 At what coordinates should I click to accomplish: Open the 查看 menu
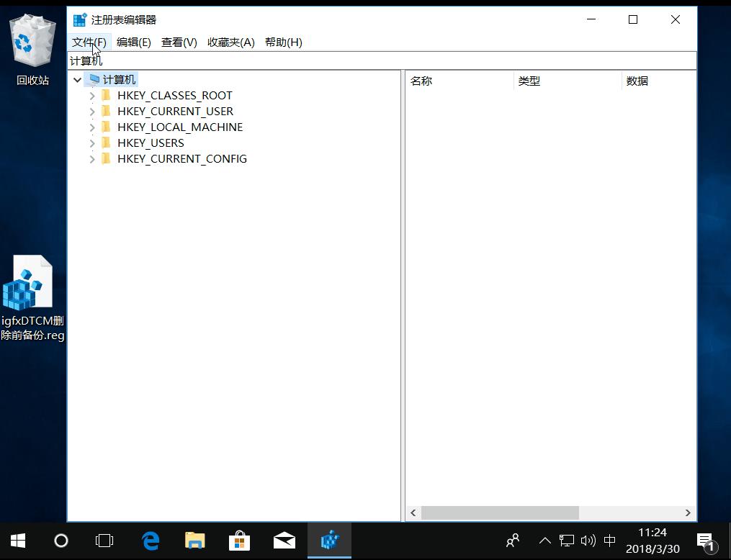(179, 42)
